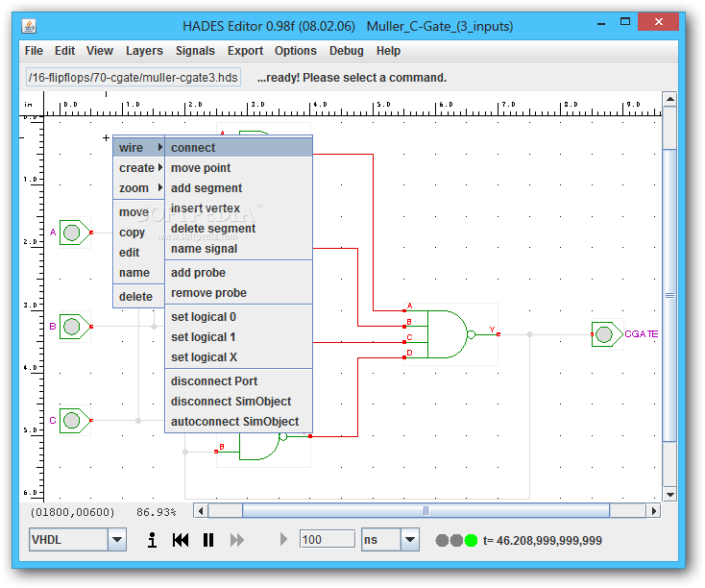This screenshot has width=705, height=588.
Task: Choose connect from wire submenu
Action: click(x=239, y=148)
